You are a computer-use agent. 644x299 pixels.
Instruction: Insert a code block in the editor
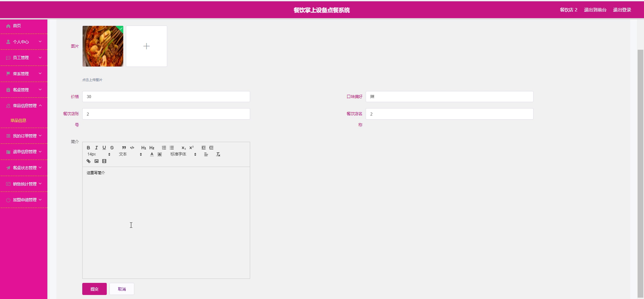pos(132,148)
